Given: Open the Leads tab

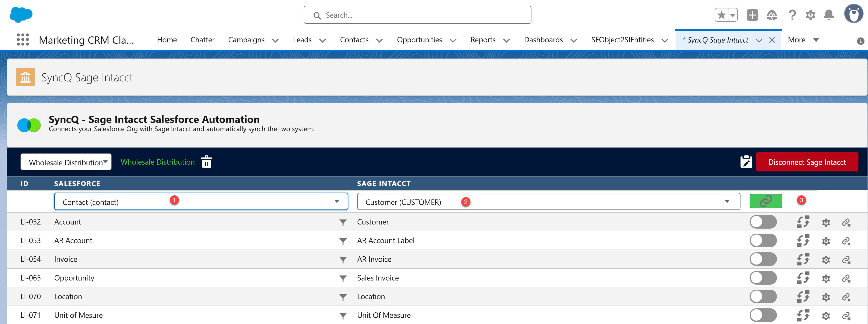Looking at the screenshot, I should [x=302, y=40].
